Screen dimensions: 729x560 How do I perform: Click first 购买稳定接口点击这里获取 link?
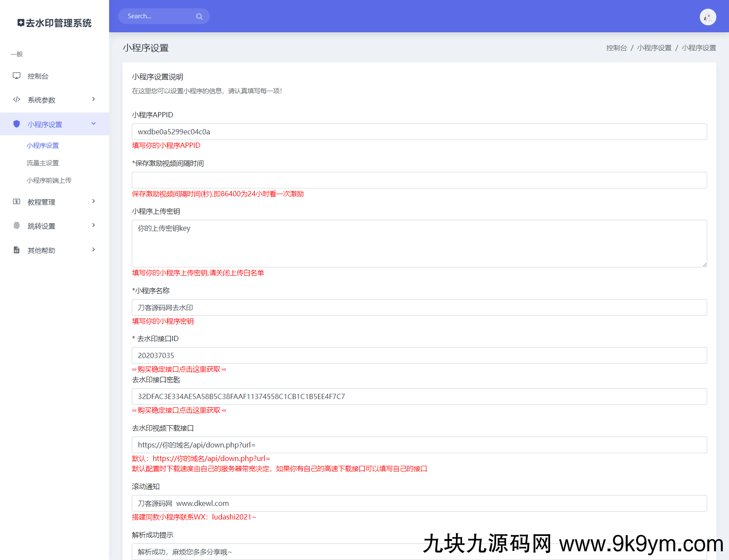[179, 369]
